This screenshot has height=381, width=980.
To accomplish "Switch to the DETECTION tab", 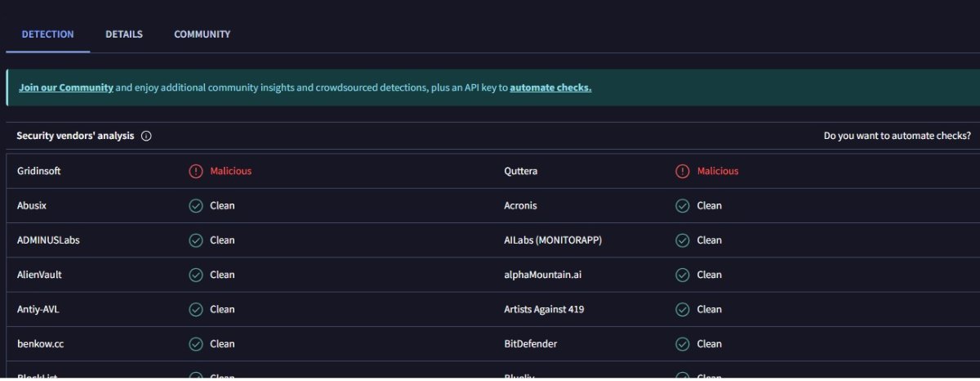I will click(47, 34).
